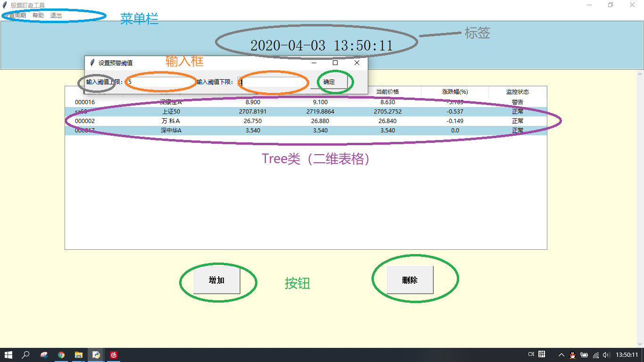Click the 监控状态 column header
The width and height of the screenshot is (644, 362).
point(518,92)
